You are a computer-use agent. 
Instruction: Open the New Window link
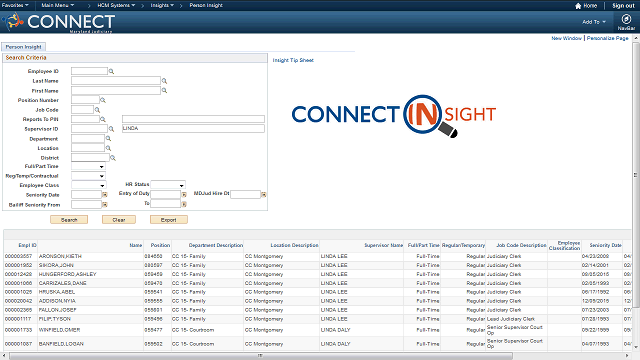point(567,38)
